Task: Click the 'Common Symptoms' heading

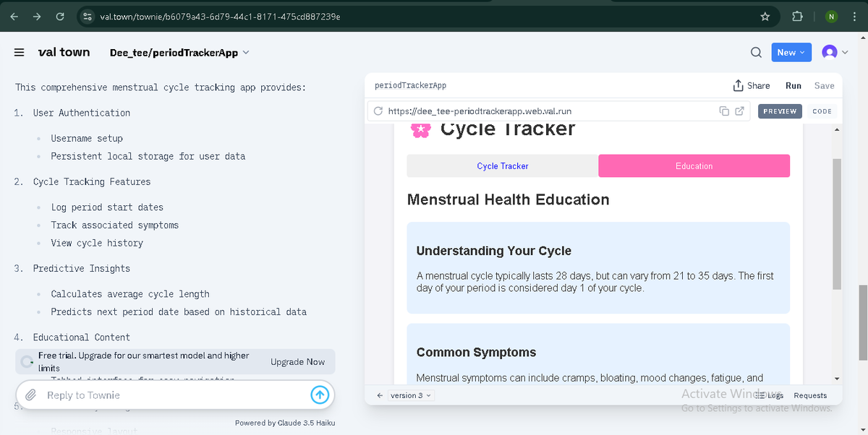Action: [477, 353]
